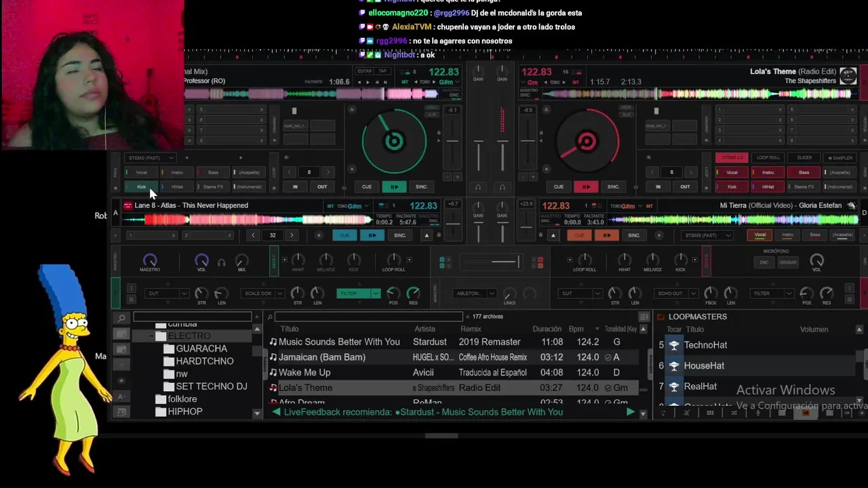Image resolution: width=868 pixels, height=488 pixels.
Task: Click the left deck's loop IN button
Action: 295,187
